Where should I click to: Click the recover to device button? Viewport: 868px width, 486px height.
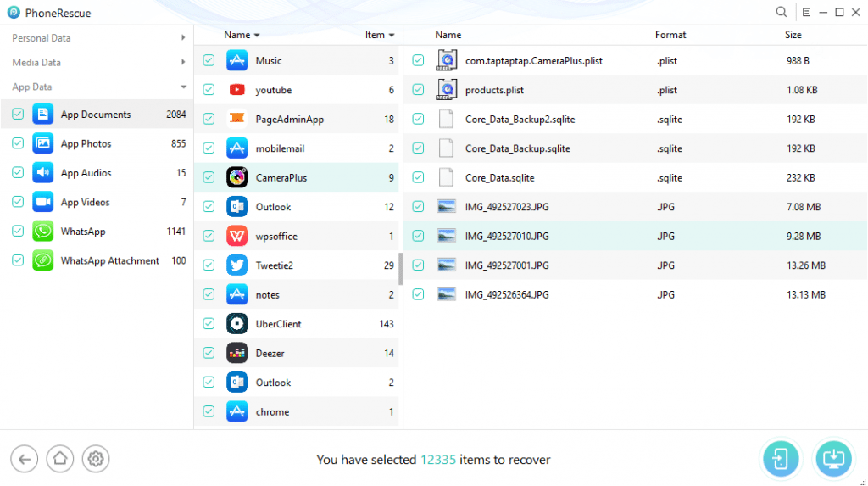coord(781,459)
